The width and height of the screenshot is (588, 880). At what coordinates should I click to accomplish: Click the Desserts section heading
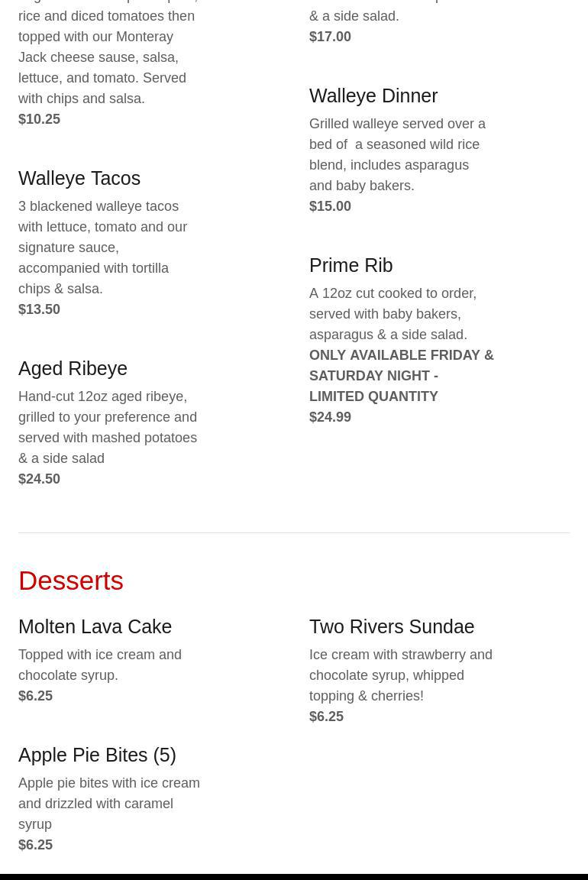[71, 581]
